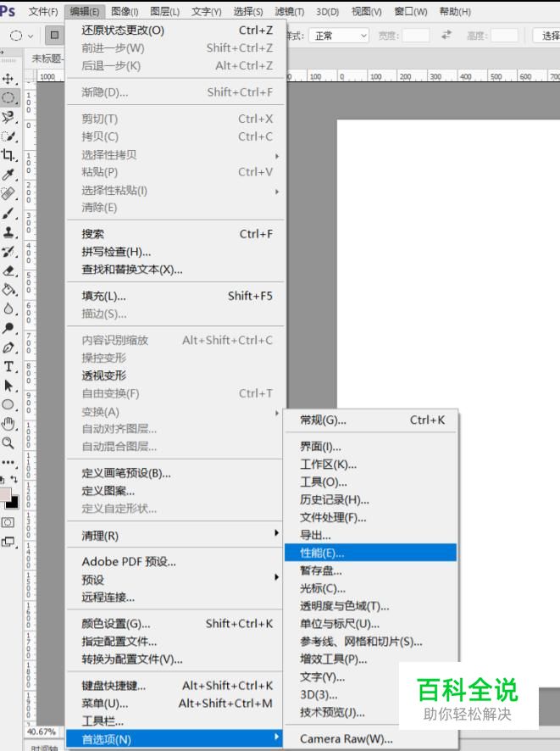This screenshot has width=560, height=751.
Task: Select the Lasso tool
Action: 8,117
